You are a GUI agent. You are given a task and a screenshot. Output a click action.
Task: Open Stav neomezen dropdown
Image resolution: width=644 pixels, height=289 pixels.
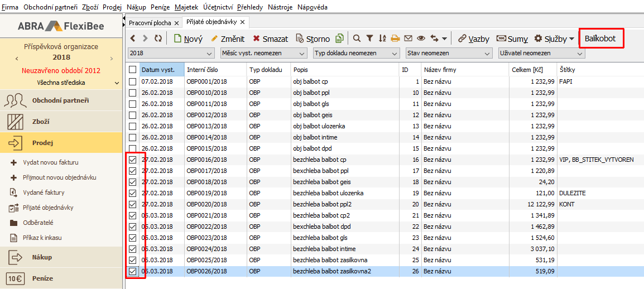(449, 54)
